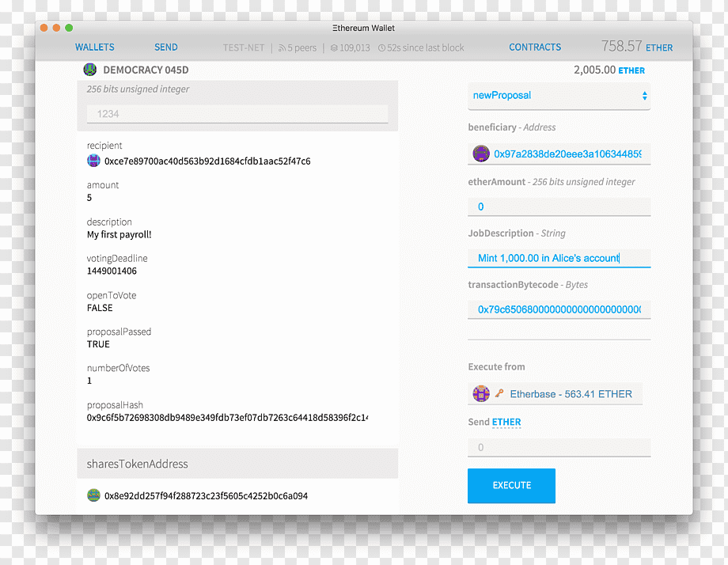Open the newProposal function dropdown

coord(559,96)
